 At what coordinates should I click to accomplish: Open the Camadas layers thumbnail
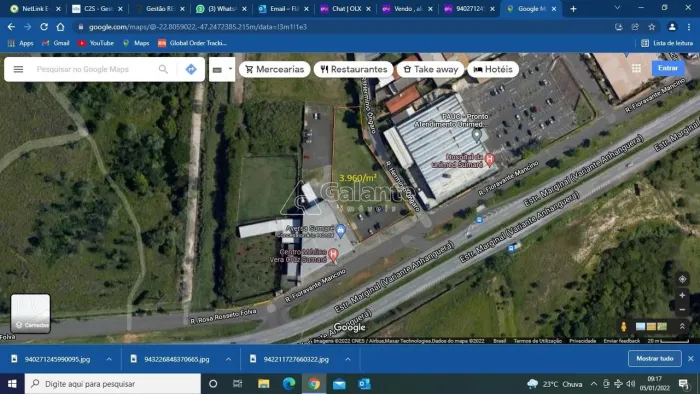[30, 313]
